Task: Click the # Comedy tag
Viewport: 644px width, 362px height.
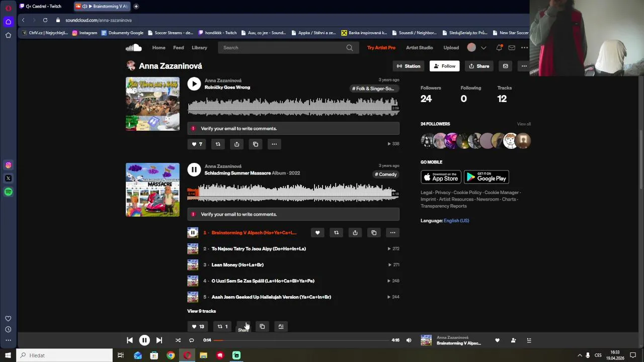Action: 386,174
